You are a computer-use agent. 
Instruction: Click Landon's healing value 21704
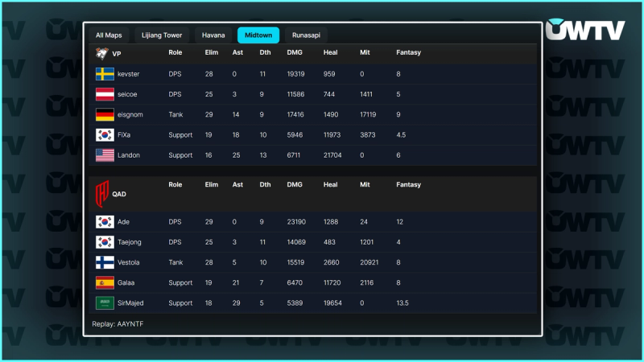pos(332,155)
